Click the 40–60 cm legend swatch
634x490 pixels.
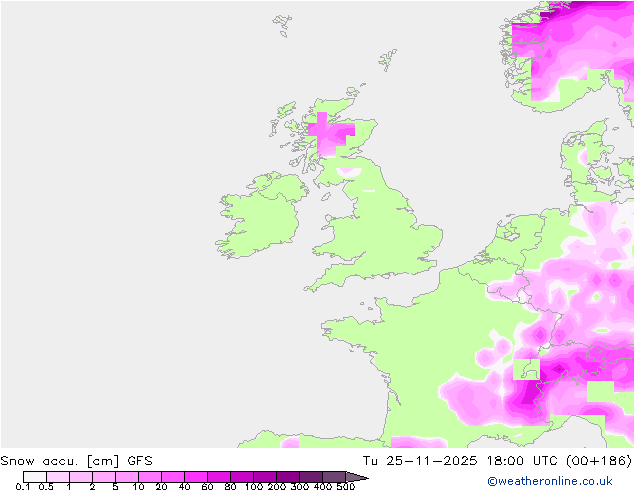click(196, 477)
